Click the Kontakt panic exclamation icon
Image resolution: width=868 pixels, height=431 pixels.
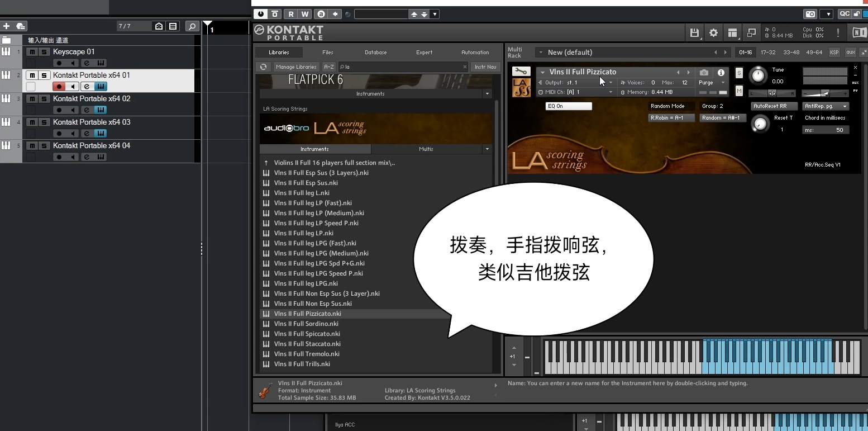[838, 33]
